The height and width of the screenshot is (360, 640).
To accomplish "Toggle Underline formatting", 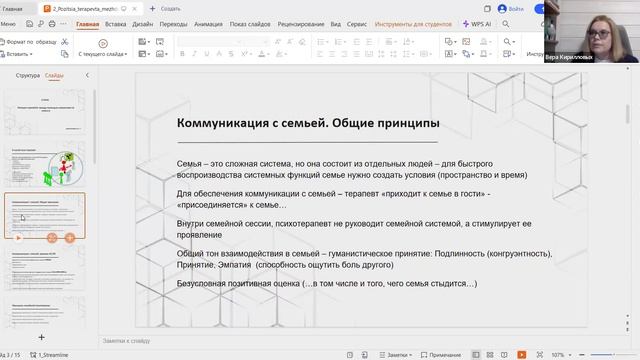I will (207, 54).
